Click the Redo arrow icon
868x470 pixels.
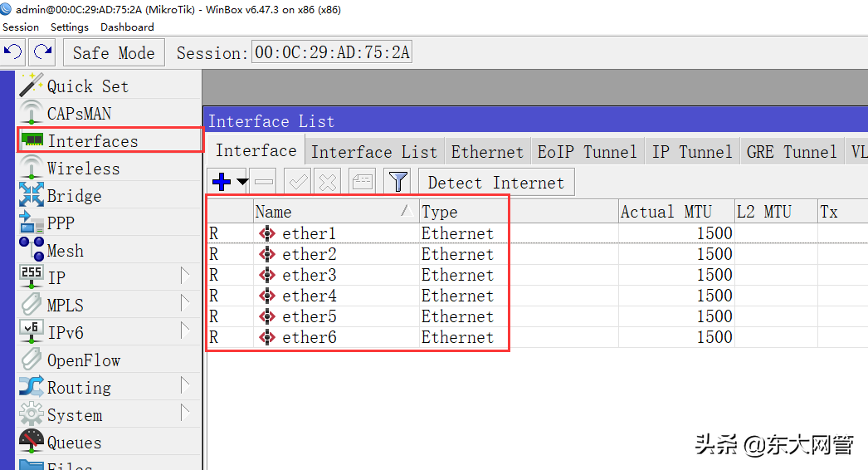tap(42, 52)
